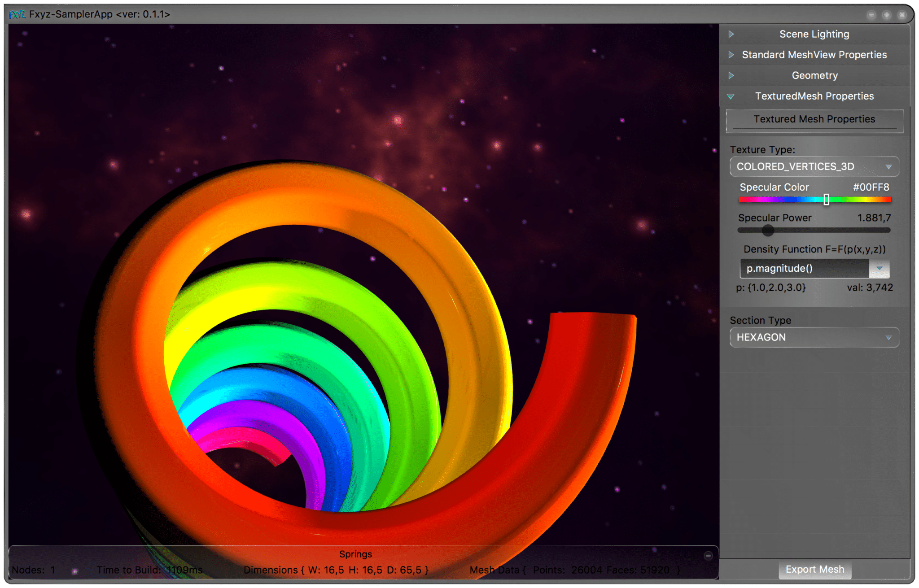Click the TexturedMesh Properties icon
This screenshot has height=588, width=919.
pyautogui.click(x=733, y=96)
